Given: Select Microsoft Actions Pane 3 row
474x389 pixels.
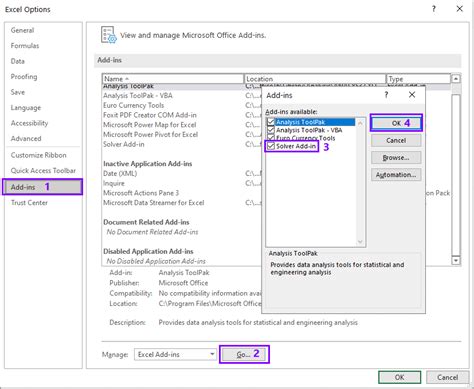Looking at the screenshot, I should 182,193.
